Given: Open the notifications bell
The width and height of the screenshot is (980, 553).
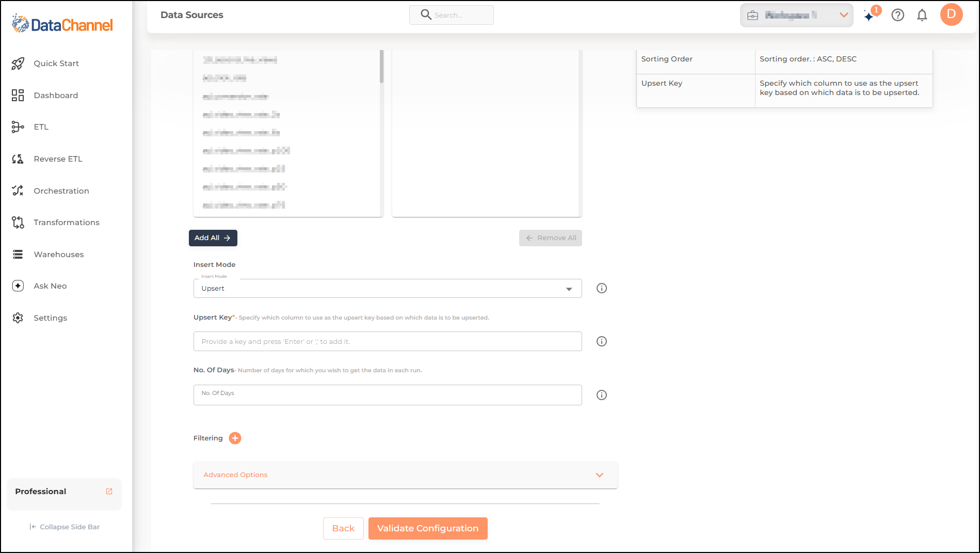Looking at the screenshot, I should click(x=922, y=15).
